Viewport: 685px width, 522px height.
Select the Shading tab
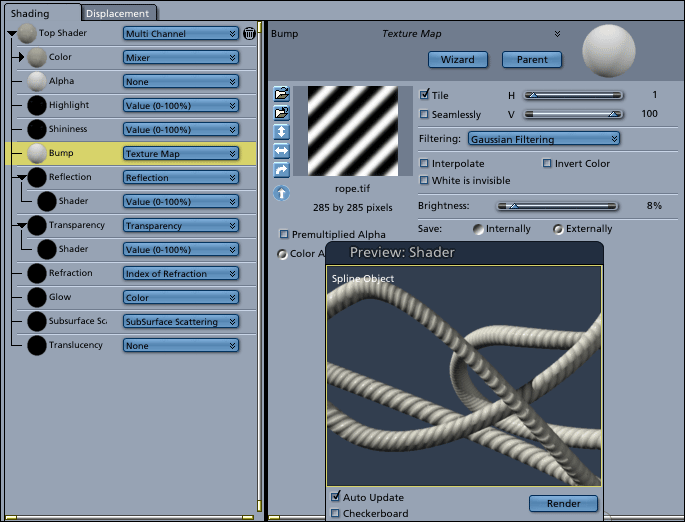coord(30,13)
